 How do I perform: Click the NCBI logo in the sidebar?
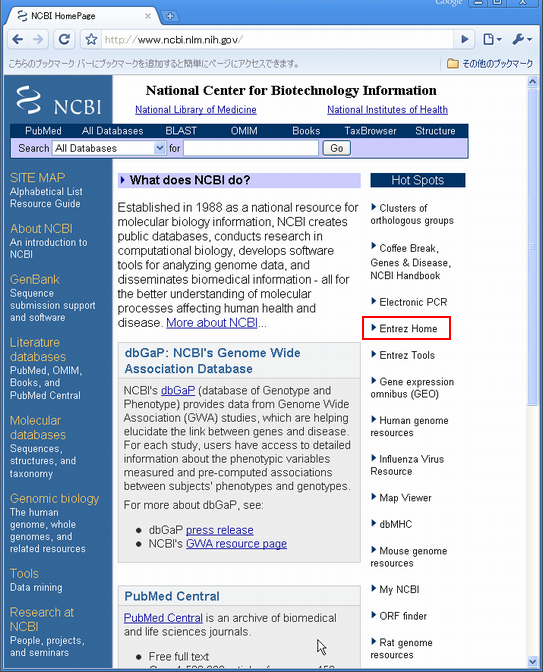click(58, 100)
